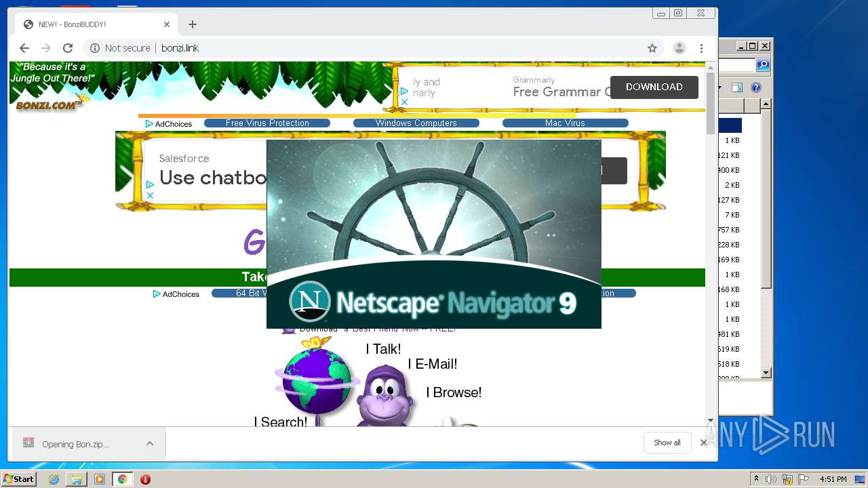Click scroll-up arrow in background file list
The image size is (868, 488).
click(766, 104)
